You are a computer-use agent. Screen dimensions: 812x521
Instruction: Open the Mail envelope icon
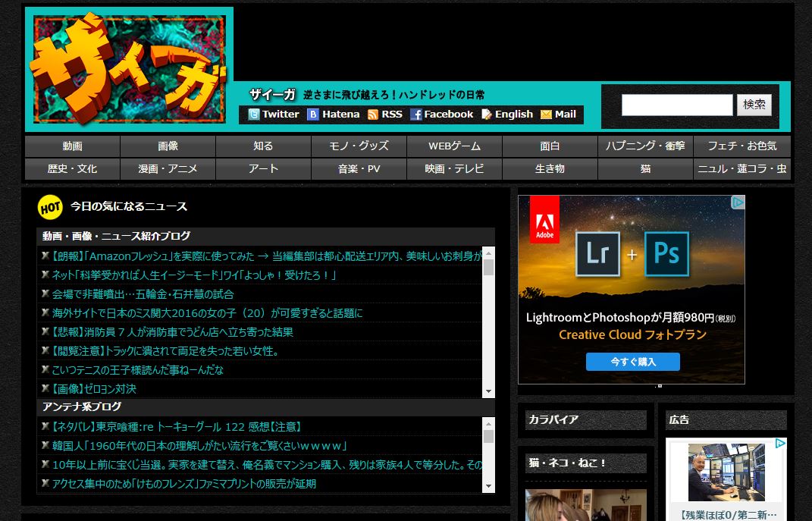(546, 115)
